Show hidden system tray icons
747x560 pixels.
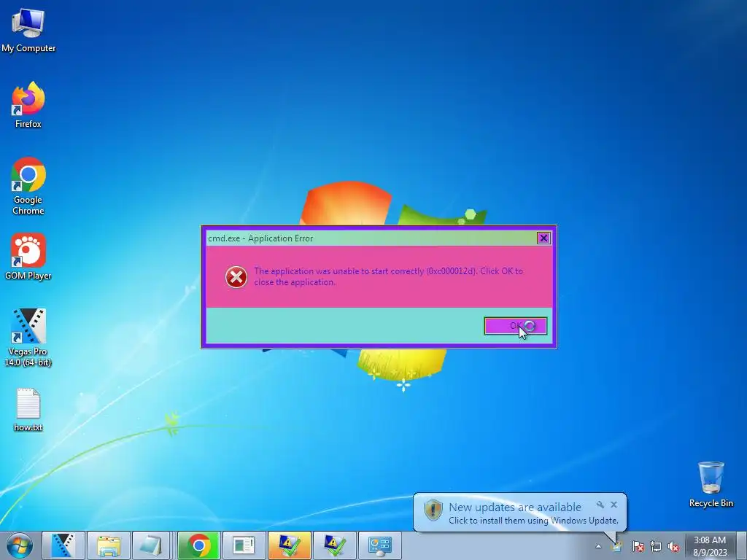click(598, 546)
